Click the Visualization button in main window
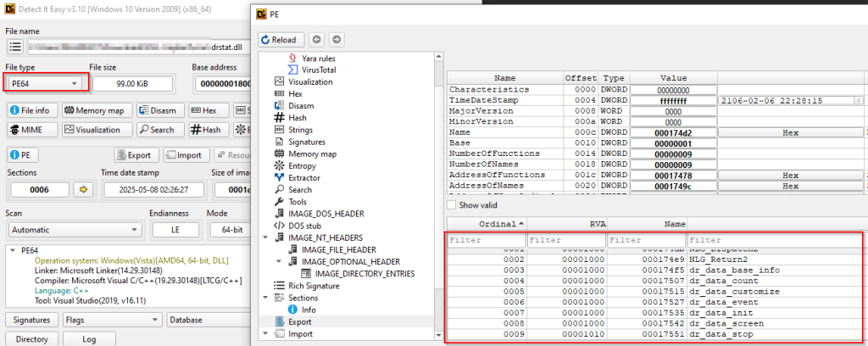This screenshot has height=346, width=868. (x=97, y=130)
